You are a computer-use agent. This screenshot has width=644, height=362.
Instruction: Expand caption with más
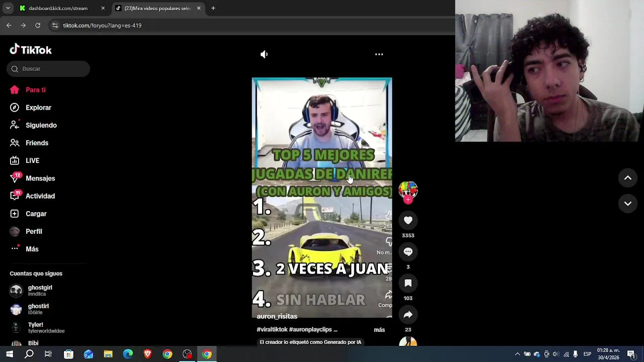pyautogui.click(x=379, y=330)
